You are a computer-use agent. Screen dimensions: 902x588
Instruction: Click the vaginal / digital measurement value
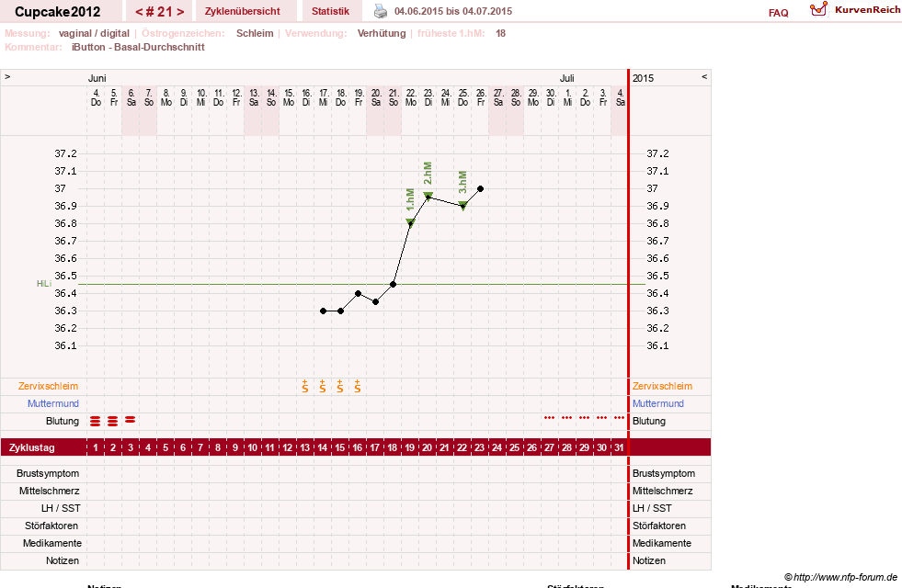(94, 33)
